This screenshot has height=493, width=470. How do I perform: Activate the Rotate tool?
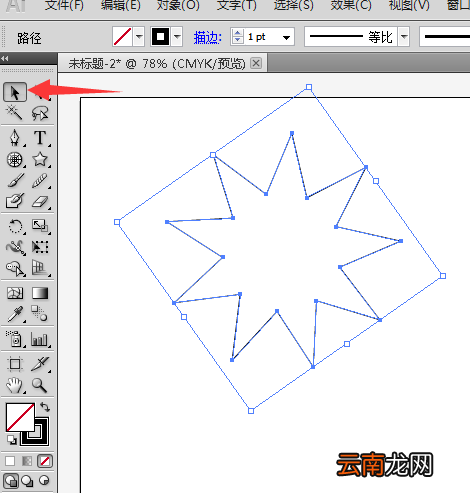(x=15, y=226)
